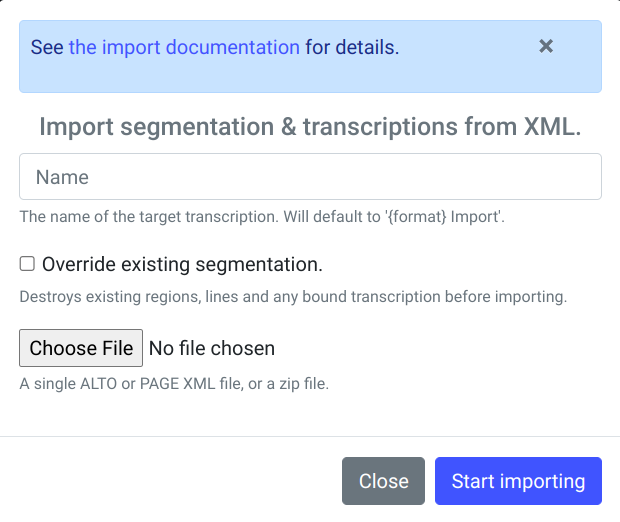620x522 pixels.
Task: Enable the Override existing segmentation checkbox
Action: click(28, 264)
